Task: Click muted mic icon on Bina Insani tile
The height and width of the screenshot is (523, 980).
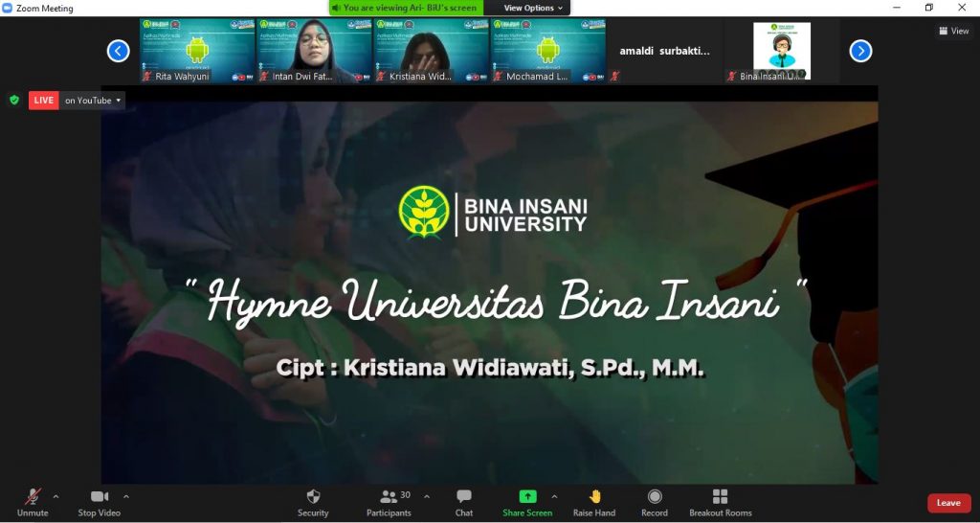Action: click(x=732, y=77)
